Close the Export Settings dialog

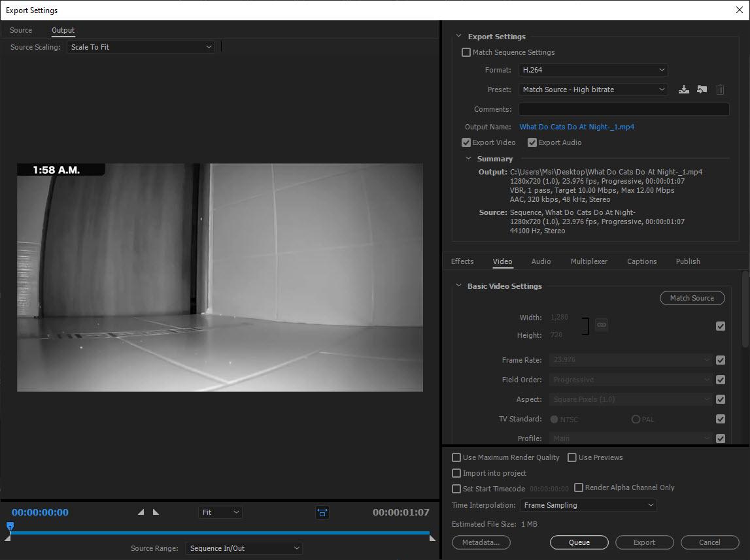pyautogui.click(x=739, y=10)
